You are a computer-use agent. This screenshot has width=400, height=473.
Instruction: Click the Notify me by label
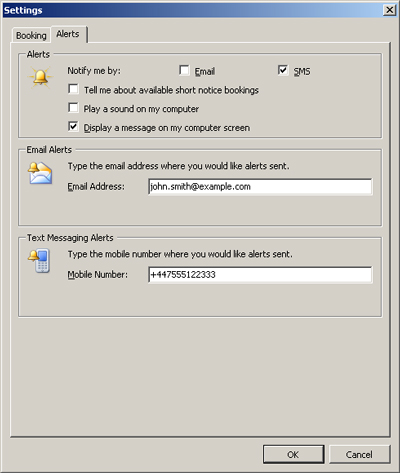[x=94, y=71]
